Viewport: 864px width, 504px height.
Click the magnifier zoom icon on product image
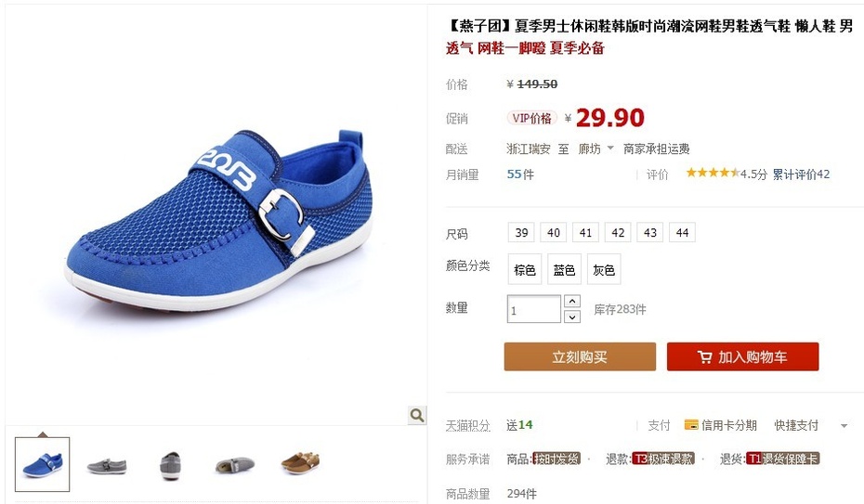[x=417, y=415]
